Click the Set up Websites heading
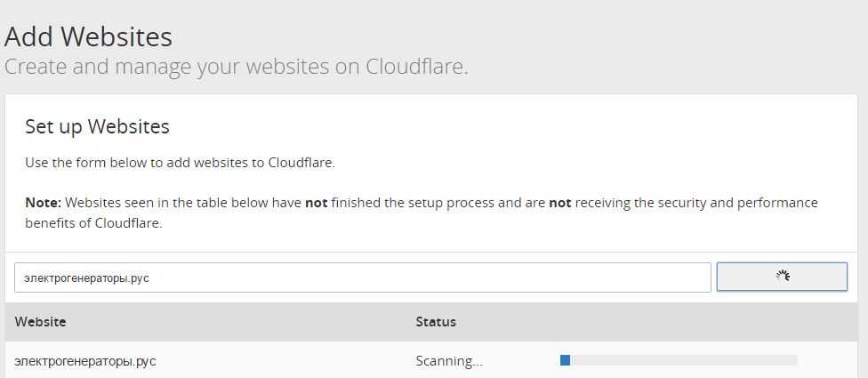Screen dimensions: 868x378 tap(97, 126)
